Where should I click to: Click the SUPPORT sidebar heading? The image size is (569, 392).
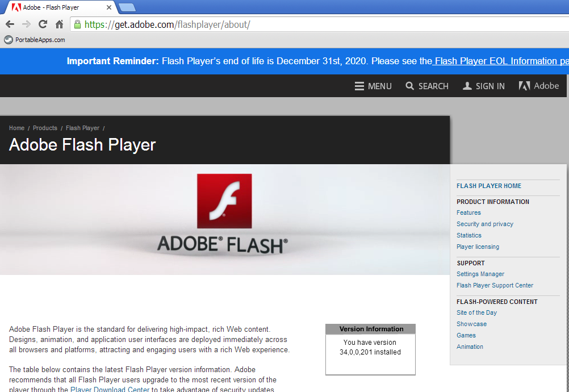(x=470, y=263)
